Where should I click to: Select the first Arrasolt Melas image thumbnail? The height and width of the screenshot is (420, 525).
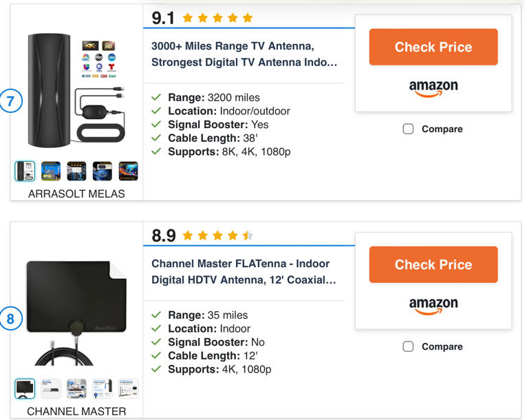[x=25, y=171]
